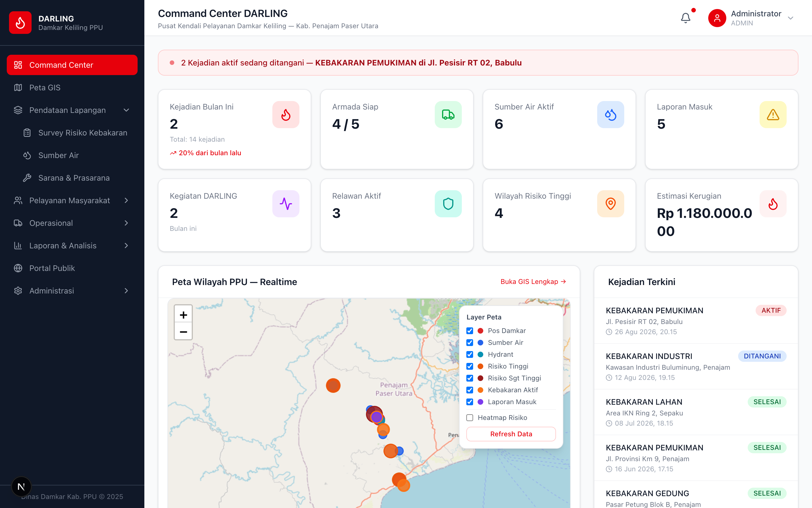Uncheck the Risiko Tinggi layer

coord(470,366)
